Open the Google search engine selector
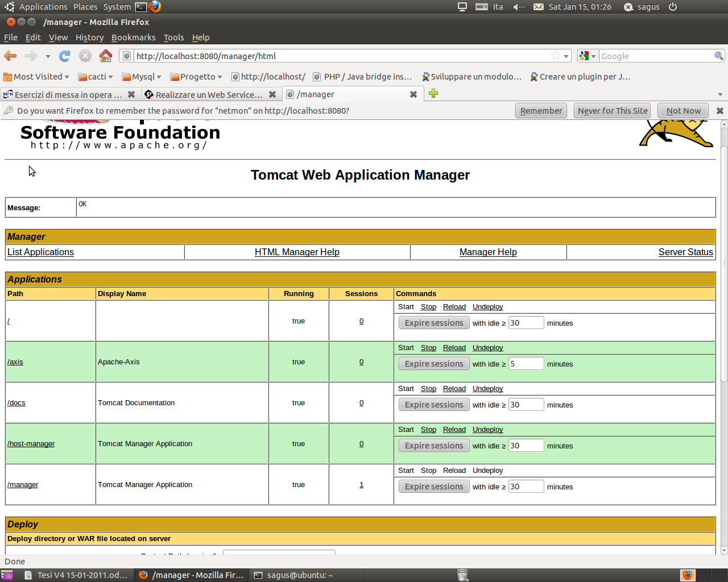This screenshot has width=728, height=582. [x=588, y=56]
